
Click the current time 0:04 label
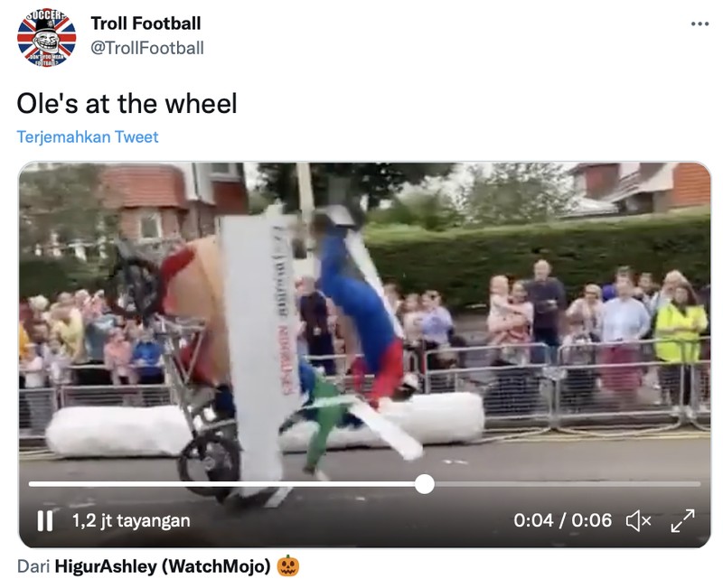(x=533, y=521)
